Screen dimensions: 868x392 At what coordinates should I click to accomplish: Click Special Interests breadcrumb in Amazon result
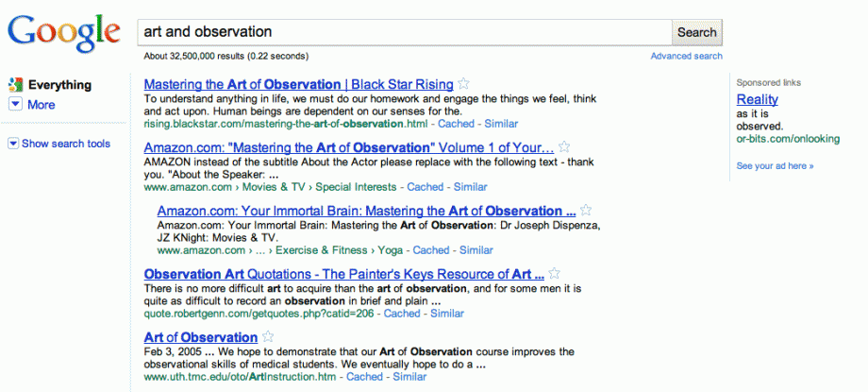pos(356,187)
